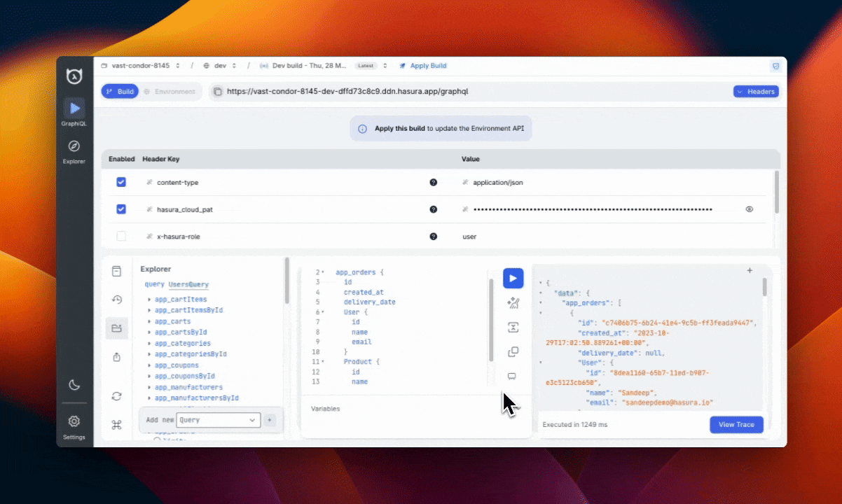Click help icon for content-type header
Image resolution: width=842 pixels, height=504 pixels.
click(x=434, y=182)
